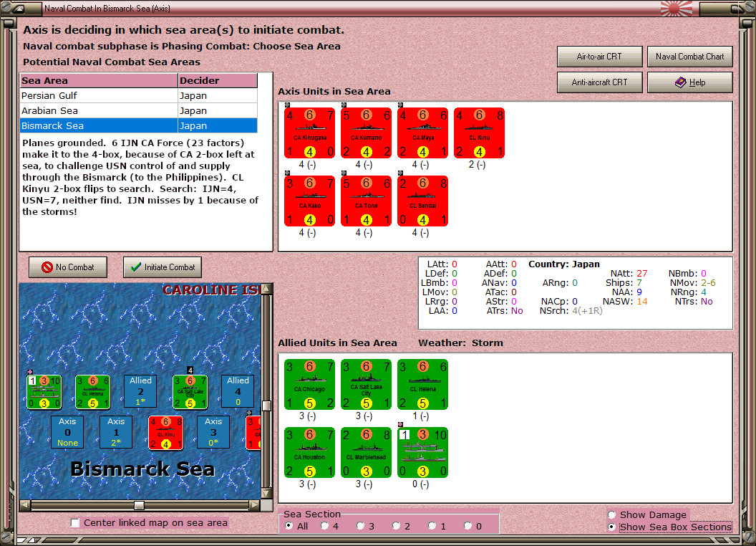The height and width of the screenshot is (546, 756).
Task: Click the Salt Lake City counter on the map
Action: 190,392
